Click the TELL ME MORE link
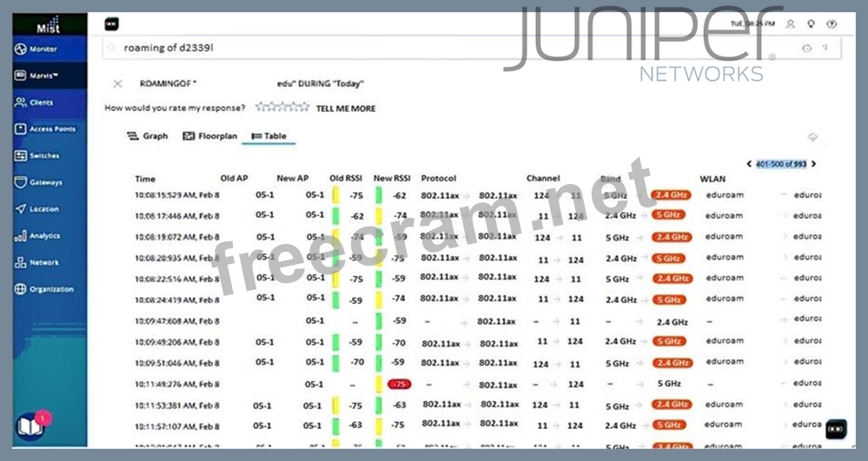The height and width of the screenshot is (461, 868). (x=345, y=109)
